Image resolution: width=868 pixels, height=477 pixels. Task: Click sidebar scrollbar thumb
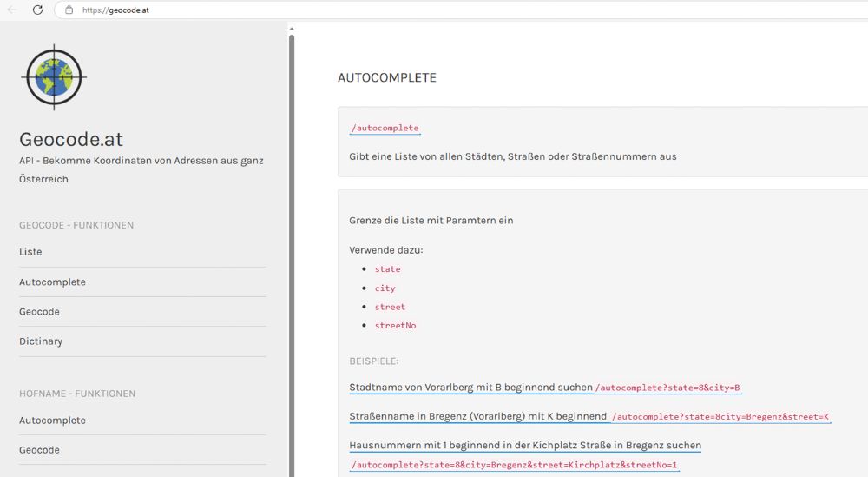[292, 255]
